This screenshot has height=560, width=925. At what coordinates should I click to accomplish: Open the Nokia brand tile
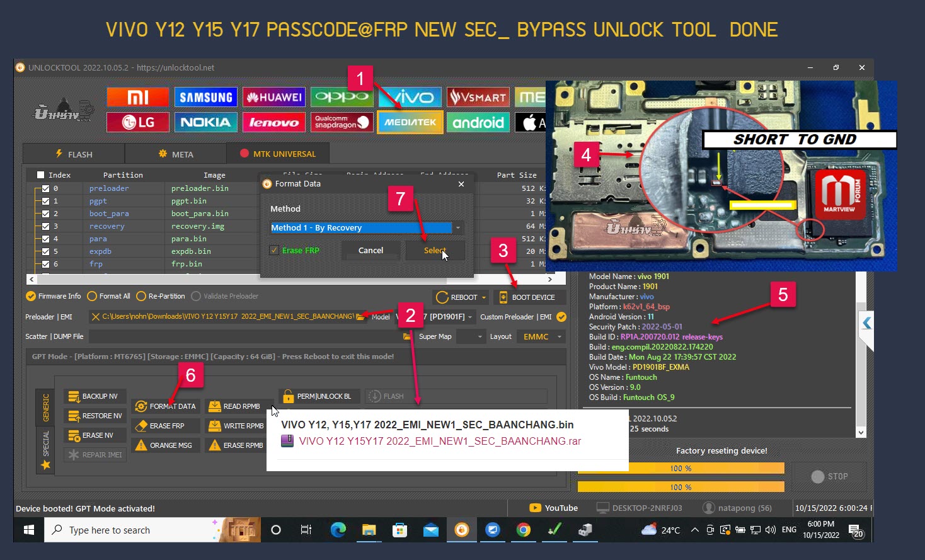point(206,122)
